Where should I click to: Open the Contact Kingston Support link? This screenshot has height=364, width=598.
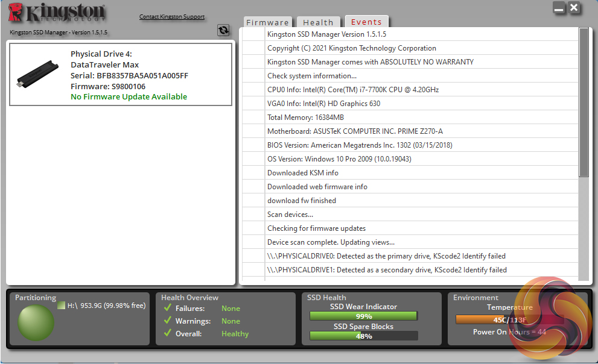172,17
